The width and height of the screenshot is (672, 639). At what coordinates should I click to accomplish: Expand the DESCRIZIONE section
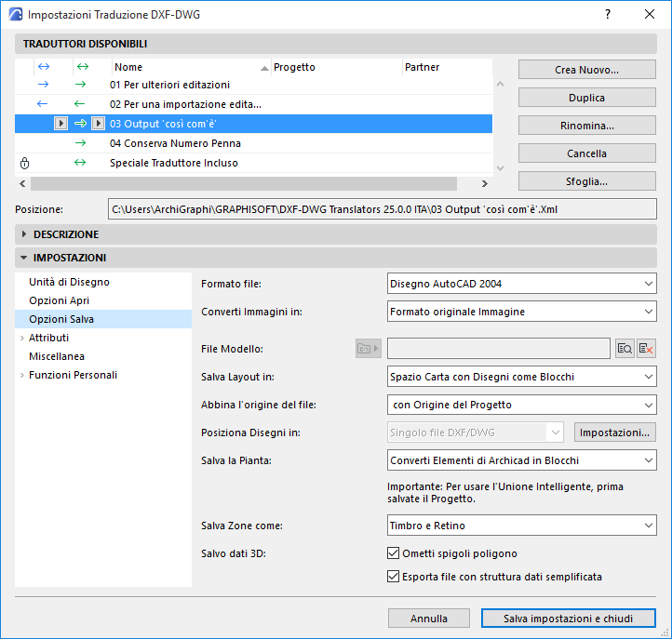pos(24,234)
